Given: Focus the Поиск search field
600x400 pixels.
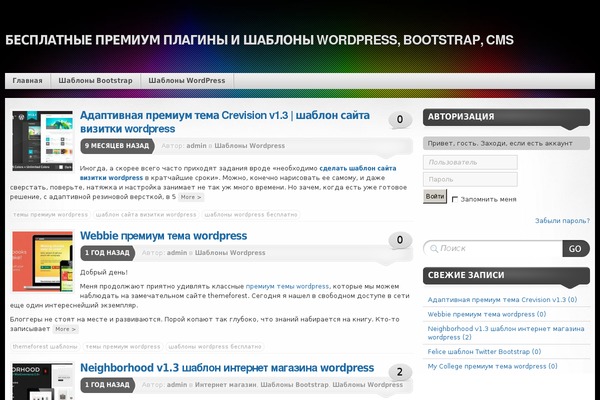Looking at the screenshot, I should coord(493,249).
